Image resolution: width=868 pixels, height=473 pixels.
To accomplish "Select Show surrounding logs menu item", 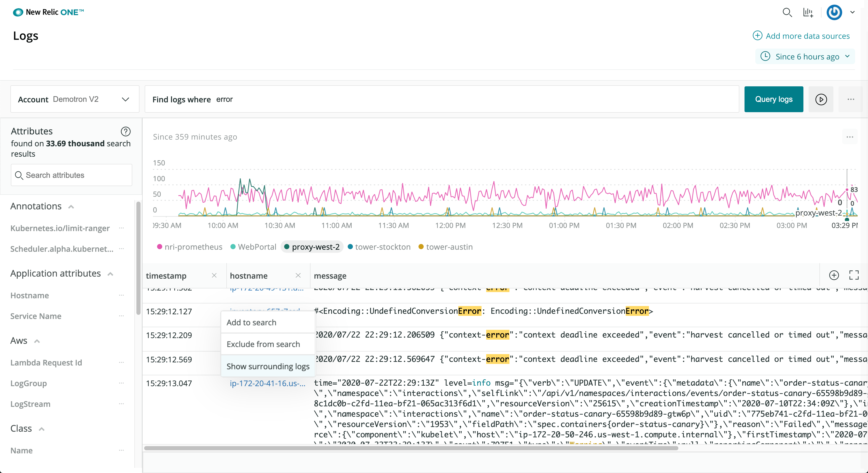I will pyautogui.click(x=268, y=366).
